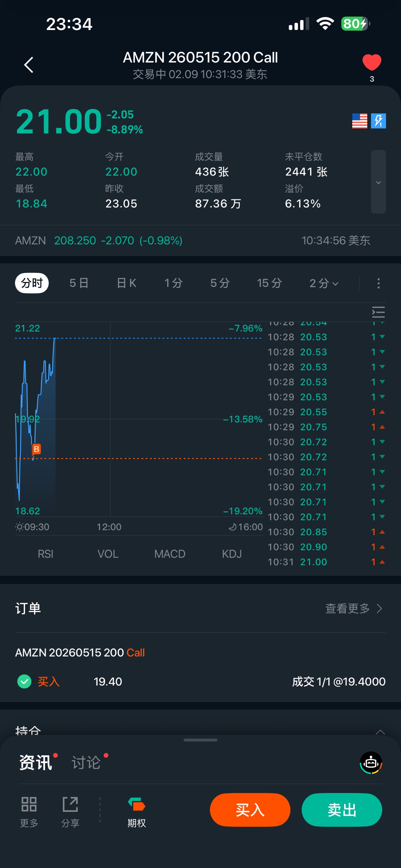Select the MACD indicator

point(170,554)
